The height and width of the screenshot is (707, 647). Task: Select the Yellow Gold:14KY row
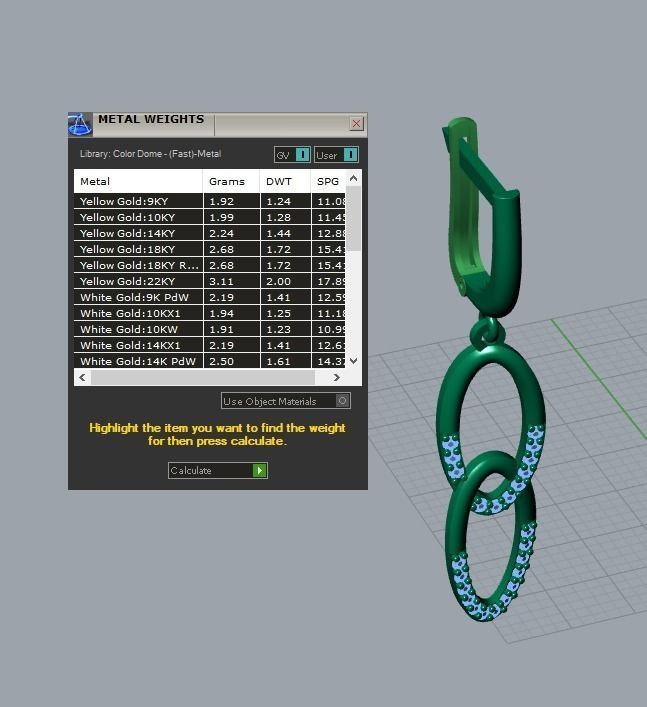point(210,233)
